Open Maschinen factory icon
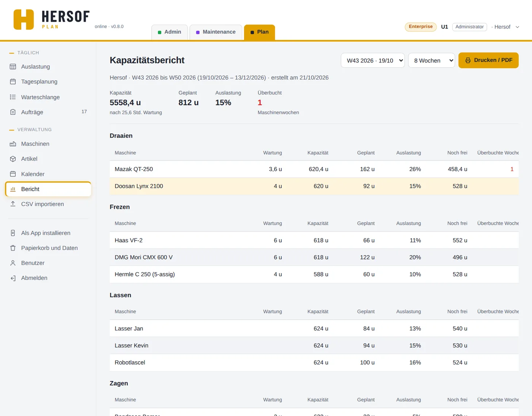 [x=13, y=144]
